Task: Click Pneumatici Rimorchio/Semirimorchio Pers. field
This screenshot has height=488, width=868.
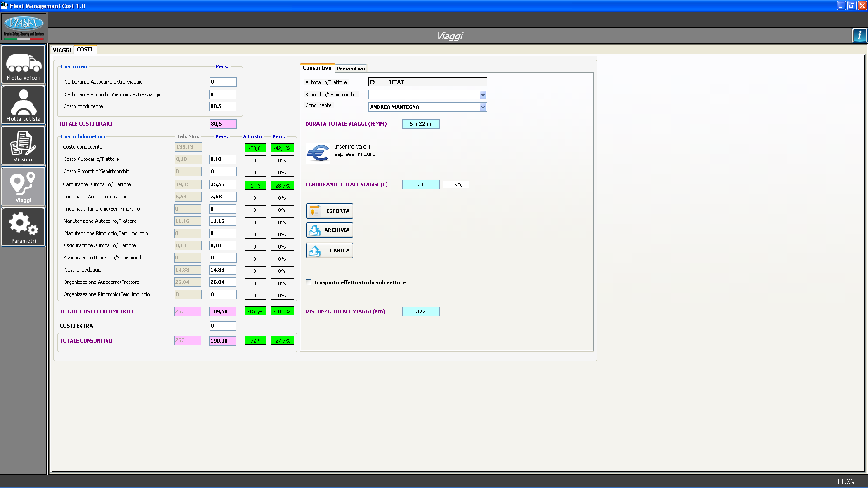Action: click(x=223, y=209)
